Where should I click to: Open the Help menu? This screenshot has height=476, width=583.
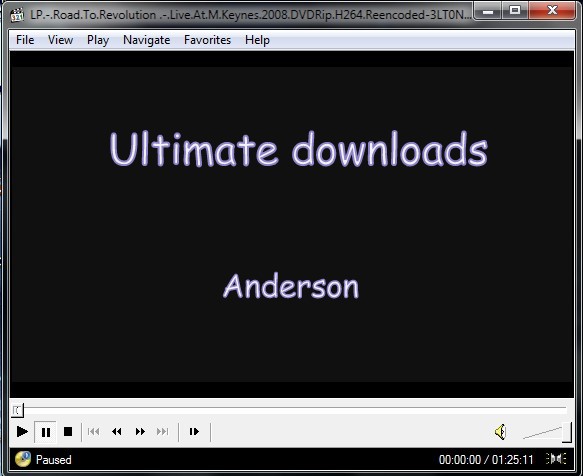coord(257,40)
